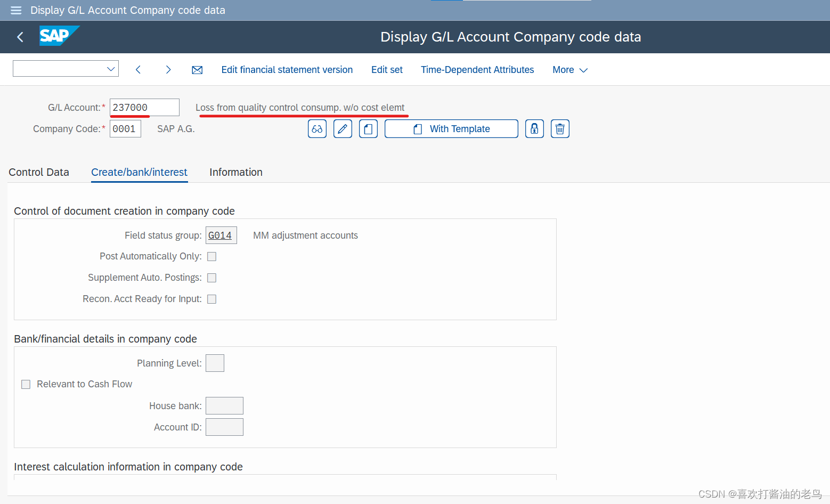Toggle Recon. Acct Ready for Input
830x504 pixels.
[x=211, y=299]
